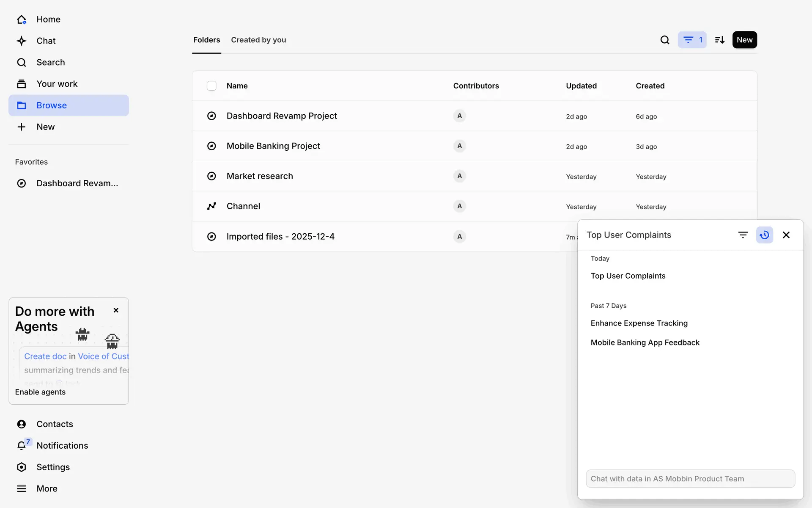Close the Top User Complaints chat panel
812x508 pixels.
point(786,235)
